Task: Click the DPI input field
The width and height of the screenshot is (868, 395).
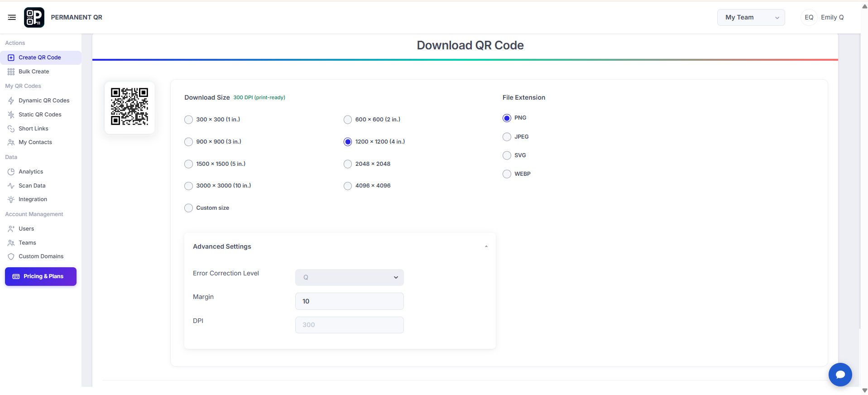Action: (x=349, y=325)
